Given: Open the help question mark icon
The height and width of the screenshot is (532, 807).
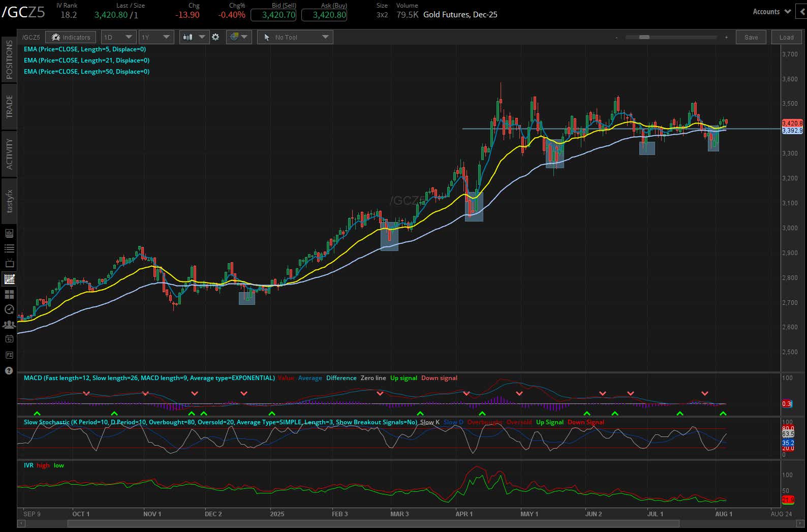Looking at the screenshot, I should pyautogui.click(x=9, y=370).
